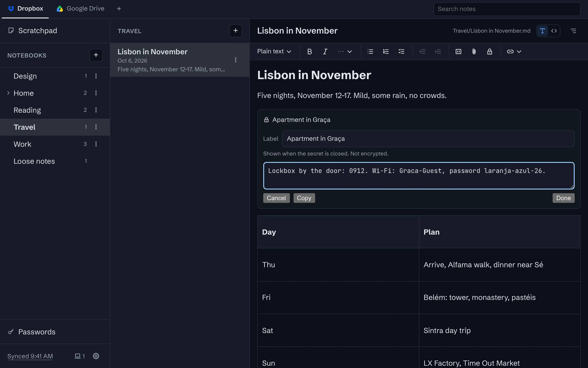Image resolution: width=588 pixels, height=368 pixels.
Task: Open Travel notebook options menu
Action: [96, 127]
